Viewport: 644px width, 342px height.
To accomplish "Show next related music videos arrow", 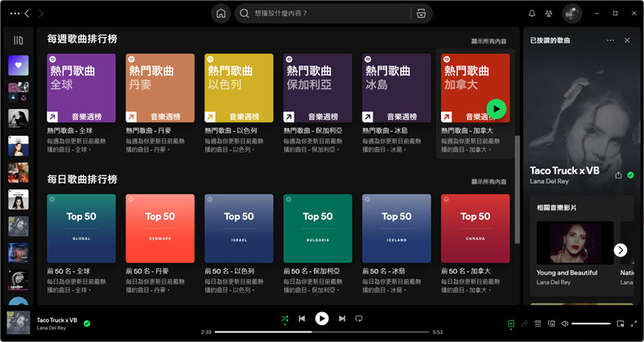I will [620, 249].
